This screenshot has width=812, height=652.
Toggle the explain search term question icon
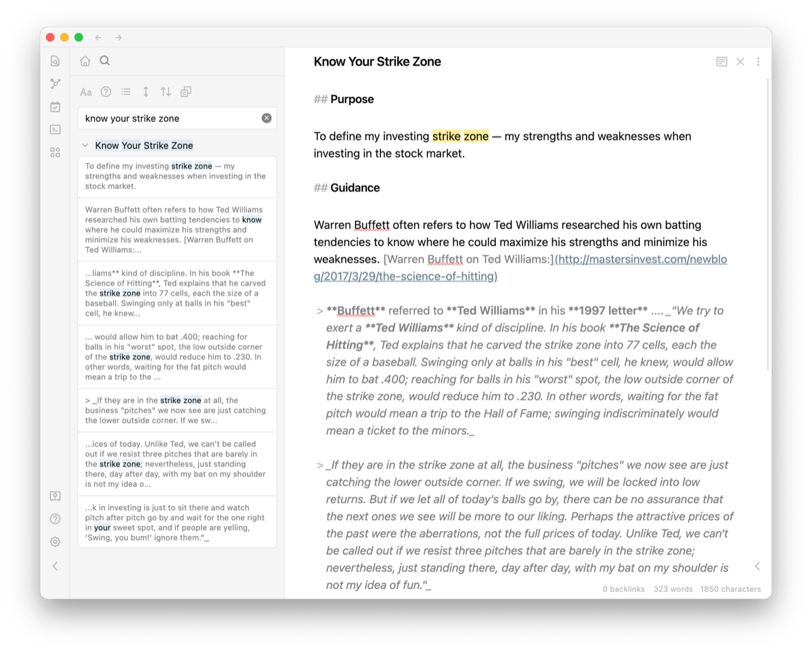tap(106, 92)
